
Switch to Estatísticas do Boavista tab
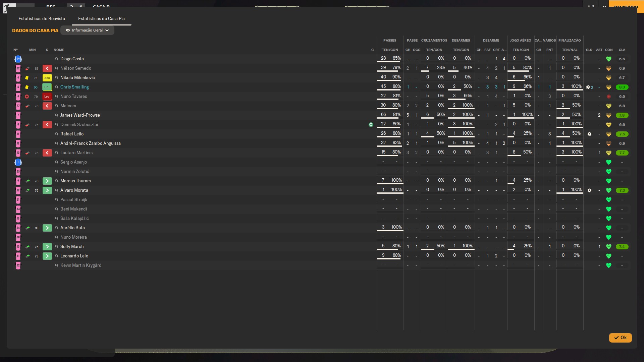(42, 18)
